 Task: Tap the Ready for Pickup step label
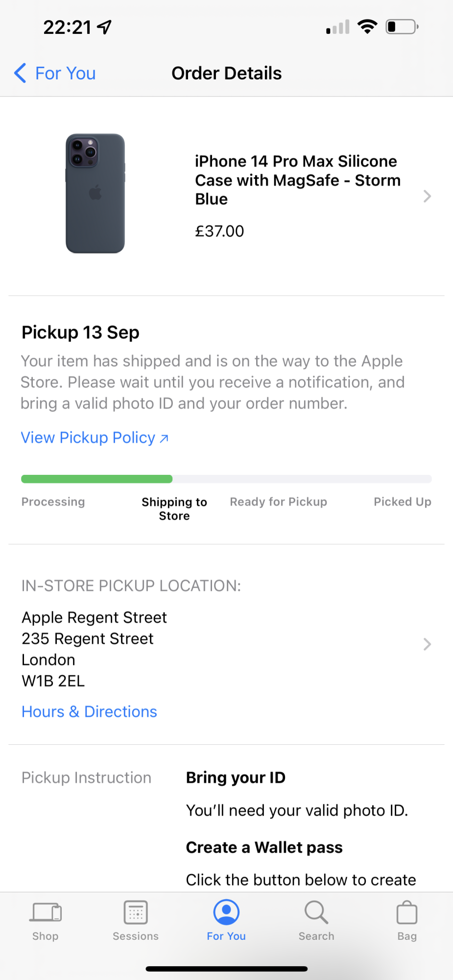click(278, 502)
